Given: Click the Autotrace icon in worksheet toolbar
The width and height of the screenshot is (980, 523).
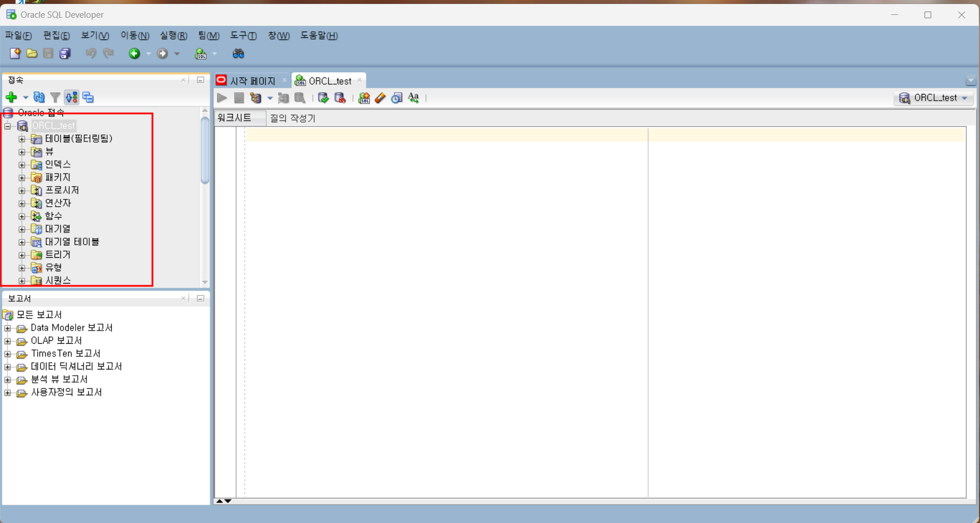Looking at the screenshot, I should [283, 98].
